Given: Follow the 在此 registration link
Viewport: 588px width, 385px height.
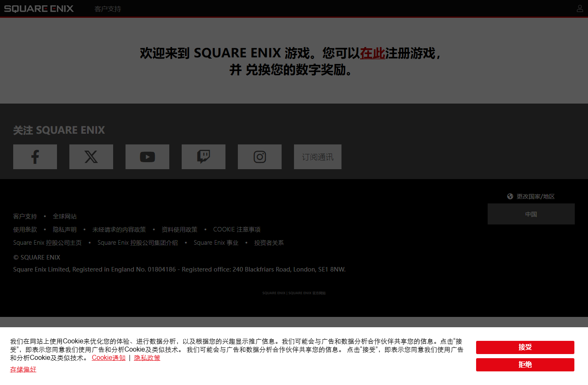Looking at the screenshot, I should point(372,53).
